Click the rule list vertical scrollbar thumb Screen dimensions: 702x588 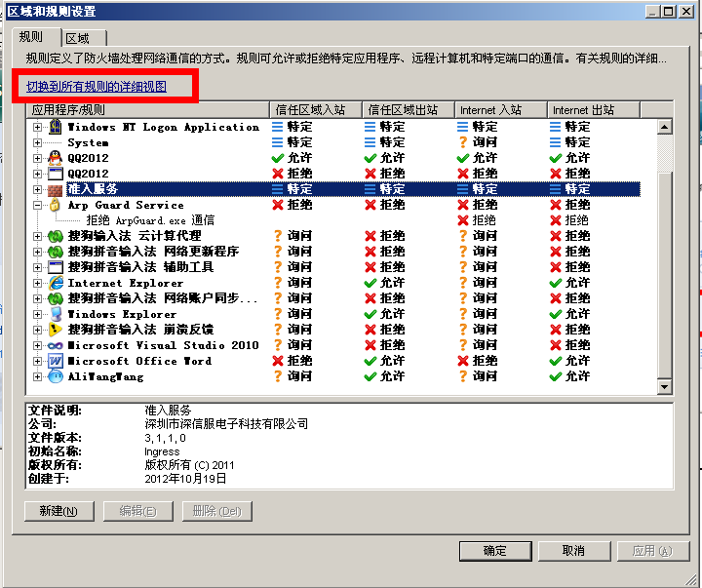(x=665, y=275)
